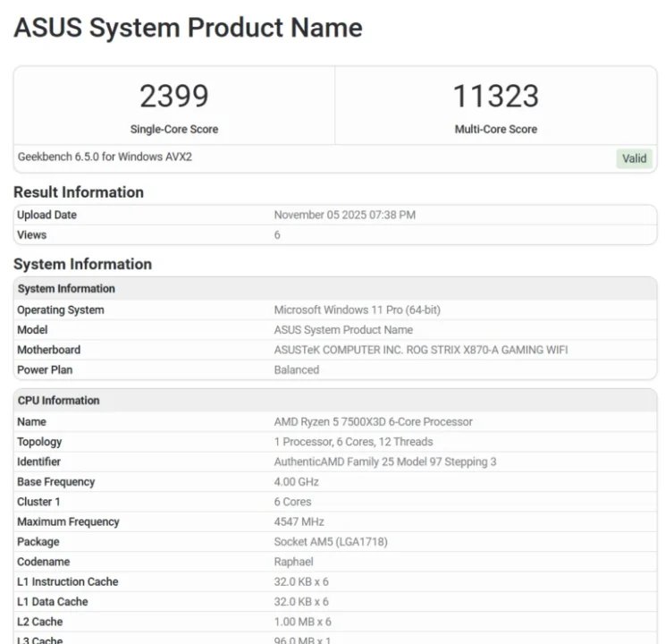
Task: Select the Views count 6
Action: tap(277, 234)
